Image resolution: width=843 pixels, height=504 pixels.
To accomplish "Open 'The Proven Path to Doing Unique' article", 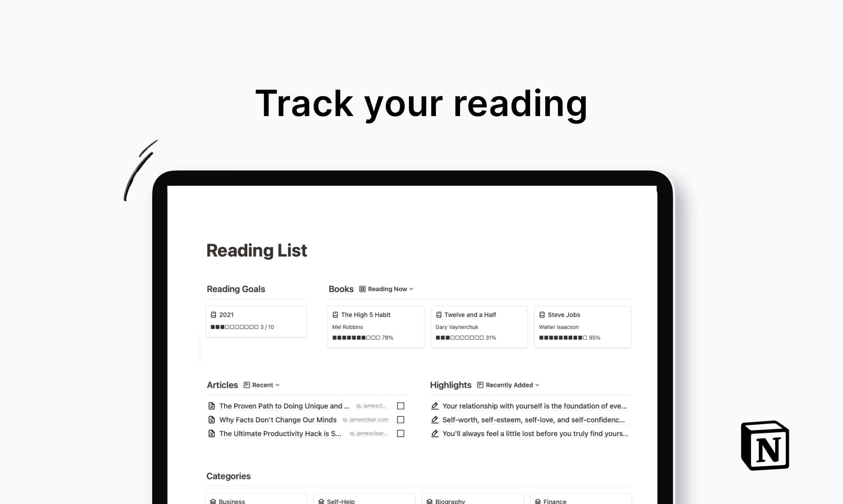I will point(284,406).
